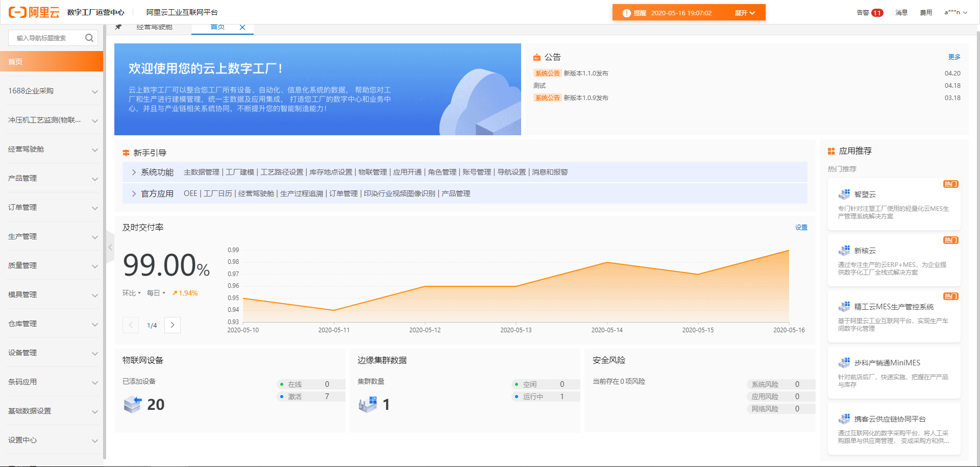Click 工厂建模 guide link

(x=240, y=173)
